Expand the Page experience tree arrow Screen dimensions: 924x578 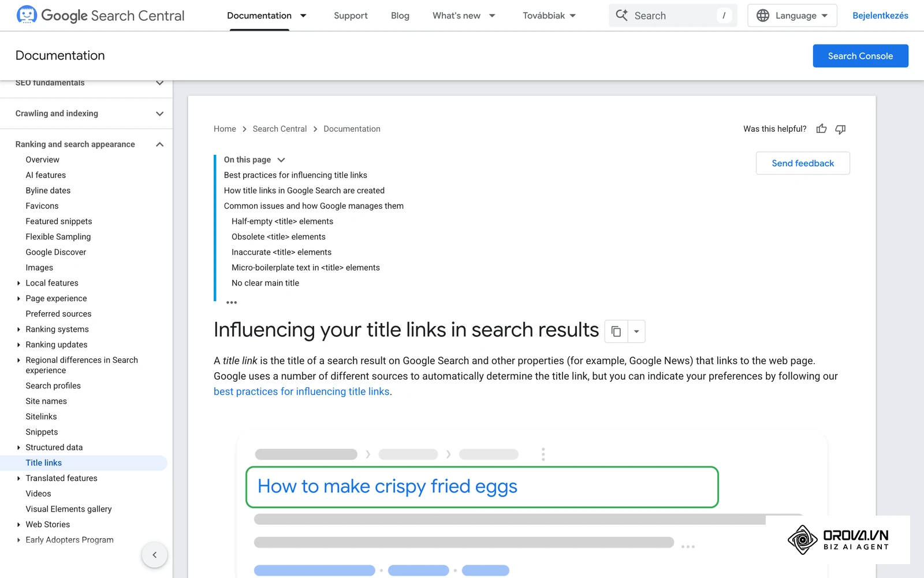(x=18, y=299)
